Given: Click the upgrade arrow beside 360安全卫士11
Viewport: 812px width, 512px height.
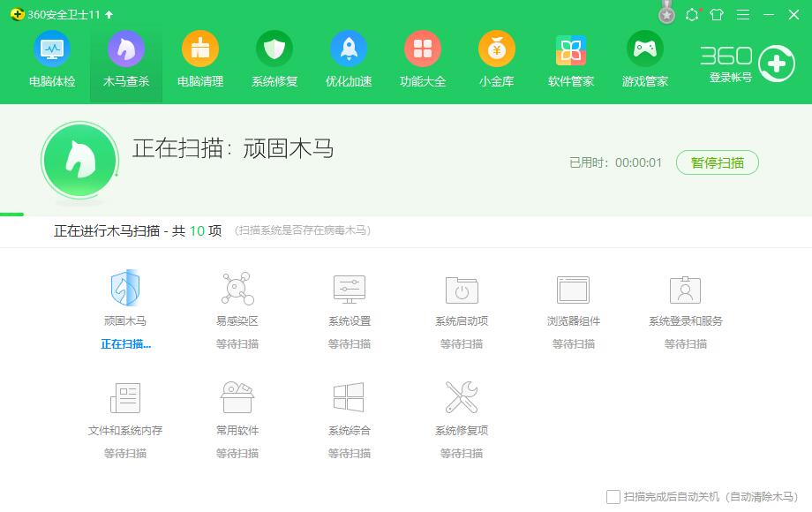Looking at the screenshot, I should coord(109,14).
